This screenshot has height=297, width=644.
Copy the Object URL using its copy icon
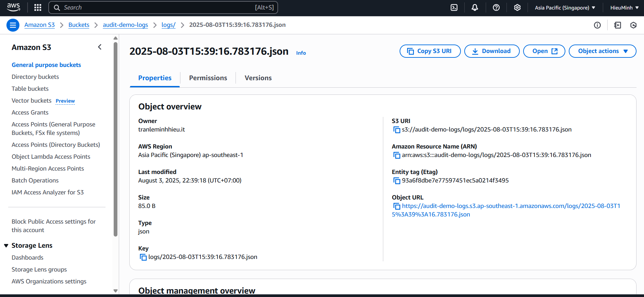[x=397, y=206]
